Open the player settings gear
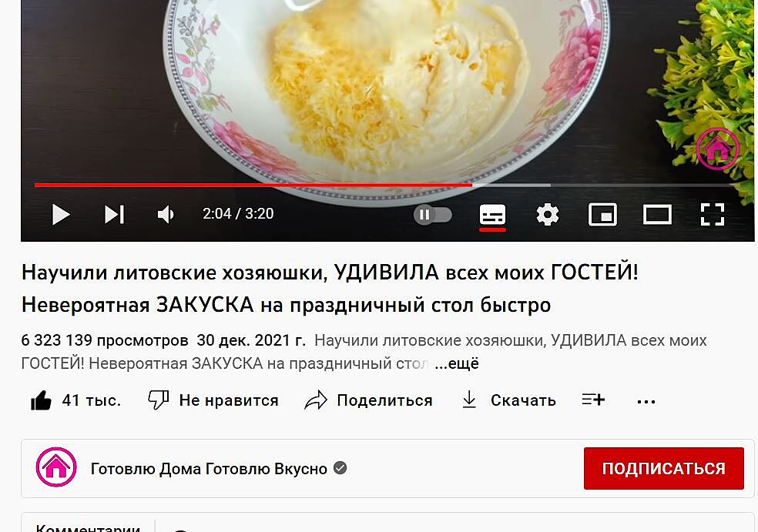 [x=548, y=214]
